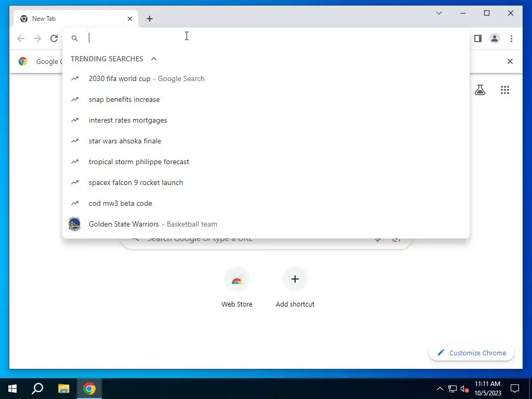Open the tab search dropdown arrow
Image resolution: width=532 pixels, height=399 pixels.
(438, 13)
